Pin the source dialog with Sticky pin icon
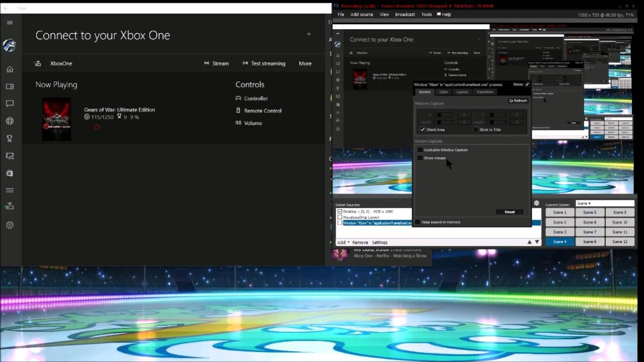This screenshot has width=644, height=362. (527, 84)
